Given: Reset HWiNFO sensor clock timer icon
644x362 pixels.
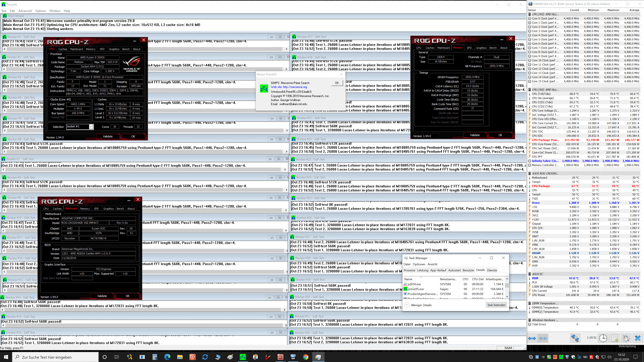Looking at the screenshot, I should [x=603, y=338].
